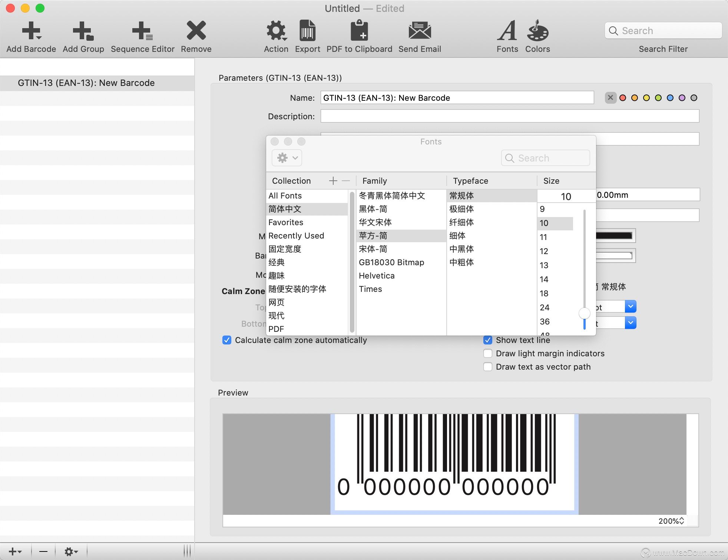Click the Add Barcode toolbar icon

(31, 31)
